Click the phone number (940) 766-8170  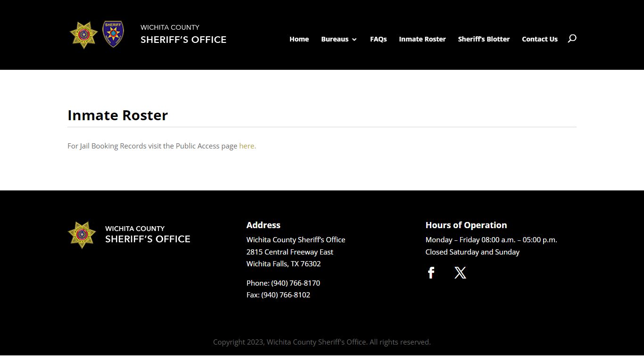tap(296, 283)
